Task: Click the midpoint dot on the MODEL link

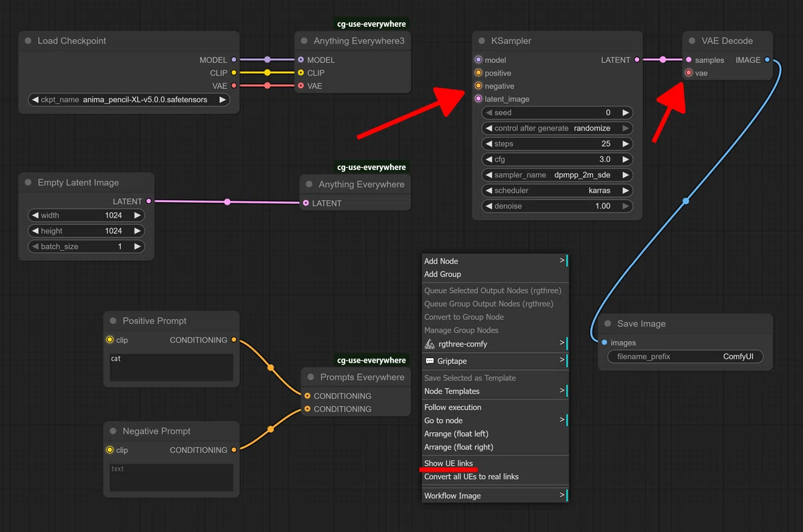Action: [x=268, y=60]
